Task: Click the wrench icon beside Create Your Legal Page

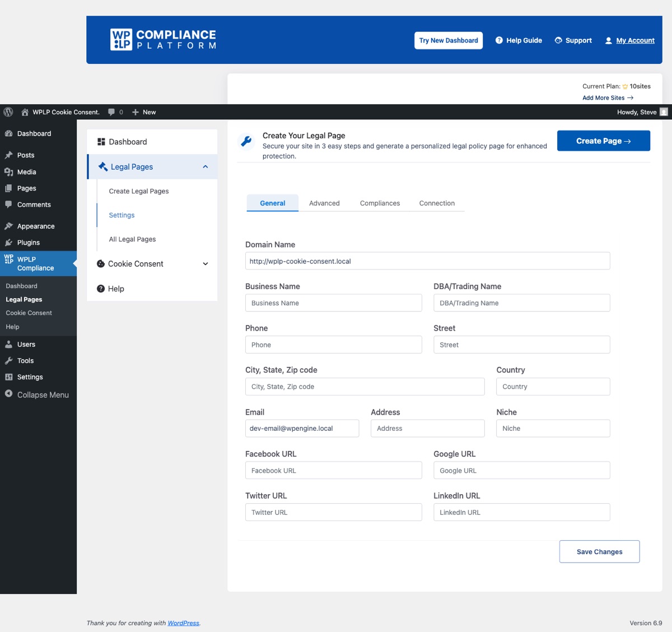Action: (246, 141)
